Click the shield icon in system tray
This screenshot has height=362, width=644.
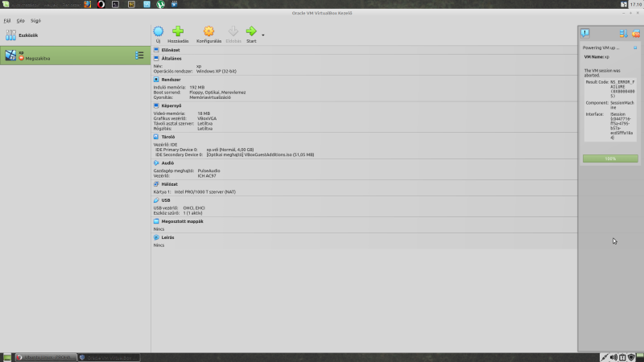(x=631, y=357)
